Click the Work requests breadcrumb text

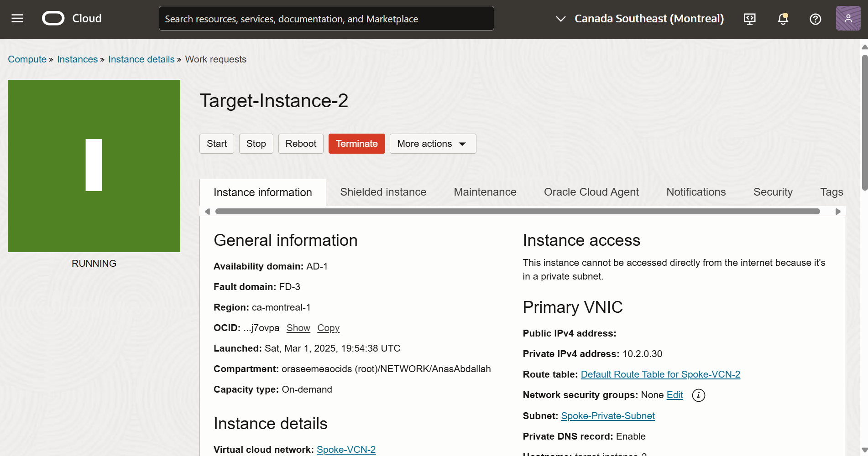[215, 59]
